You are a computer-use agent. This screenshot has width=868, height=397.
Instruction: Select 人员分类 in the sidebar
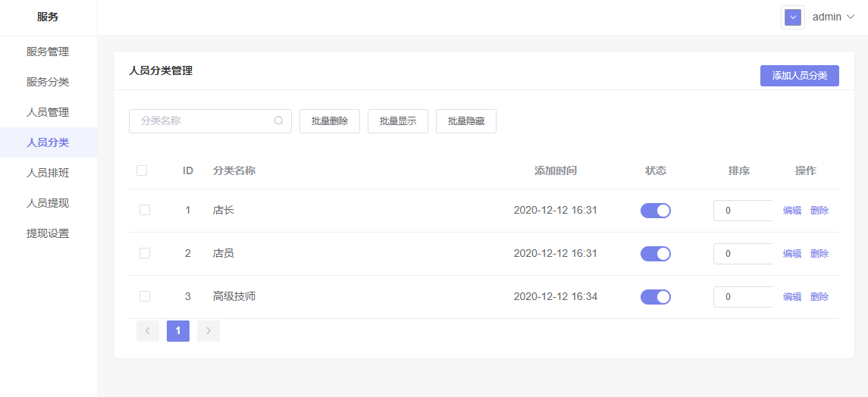point(49,142)
